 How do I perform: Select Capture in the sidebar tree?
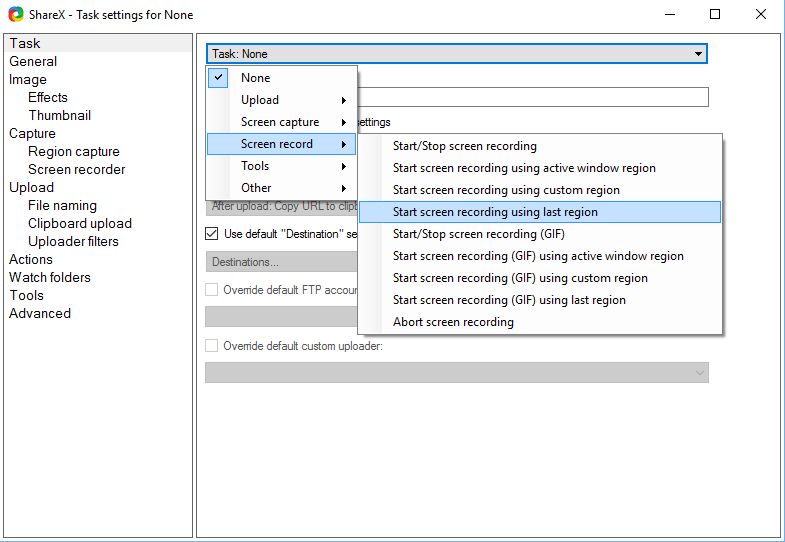(x=33, y=133)
